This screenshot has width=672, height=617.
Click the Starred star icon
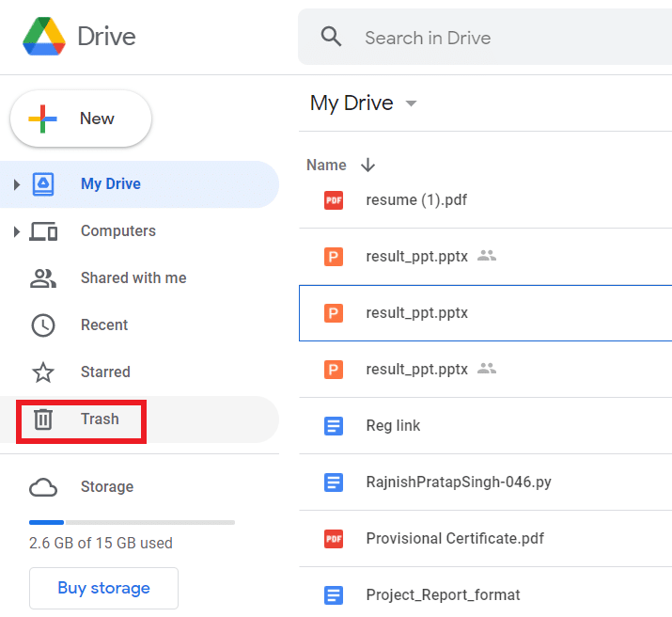43,372
